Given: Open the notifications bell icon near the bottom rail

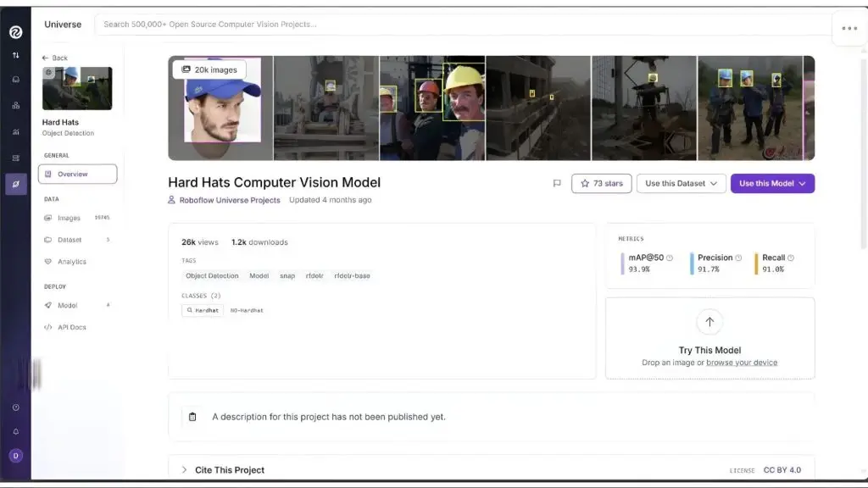Looking at the screenshot, I should pos(15,432).
